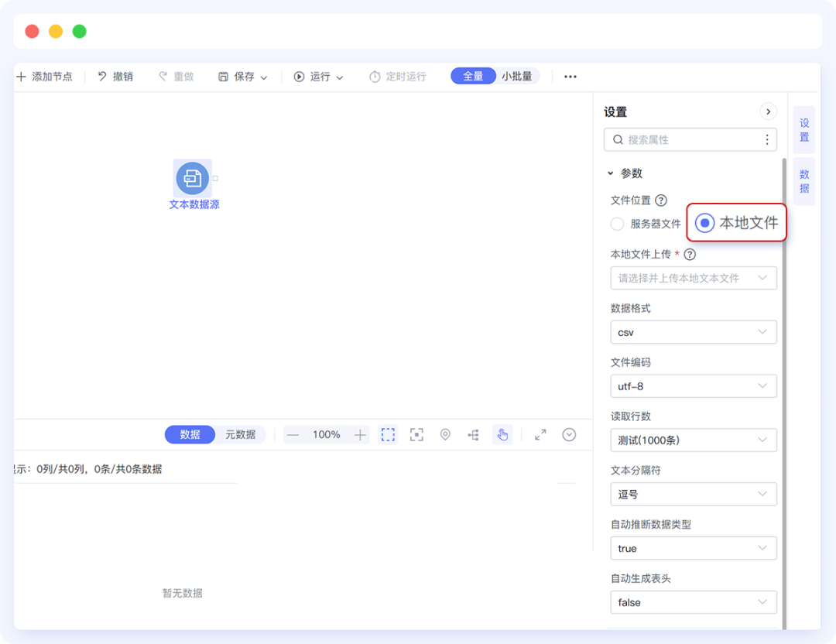
Task: Click the fit-to-center view icon
Action: 416,434
